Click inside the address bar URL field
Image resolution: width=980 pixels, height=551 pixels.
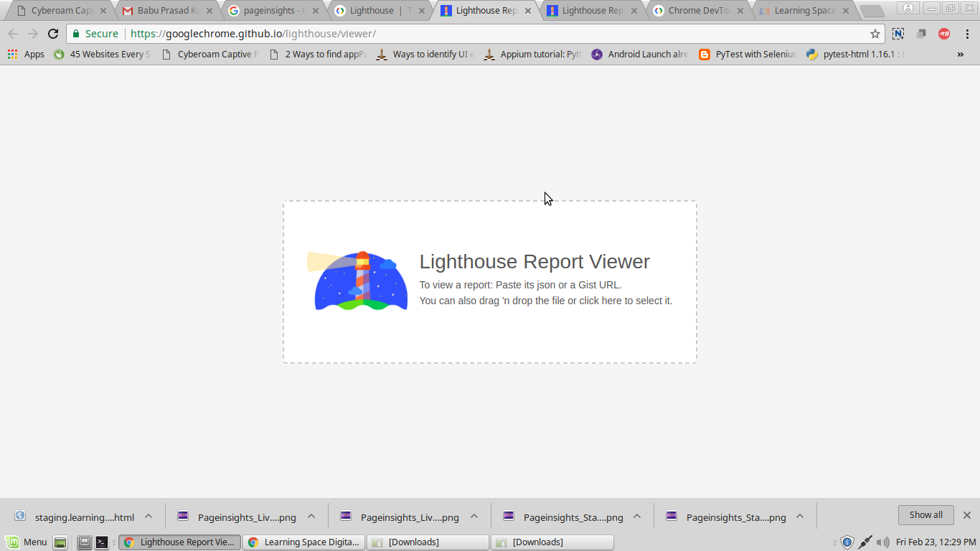[287, 33]
